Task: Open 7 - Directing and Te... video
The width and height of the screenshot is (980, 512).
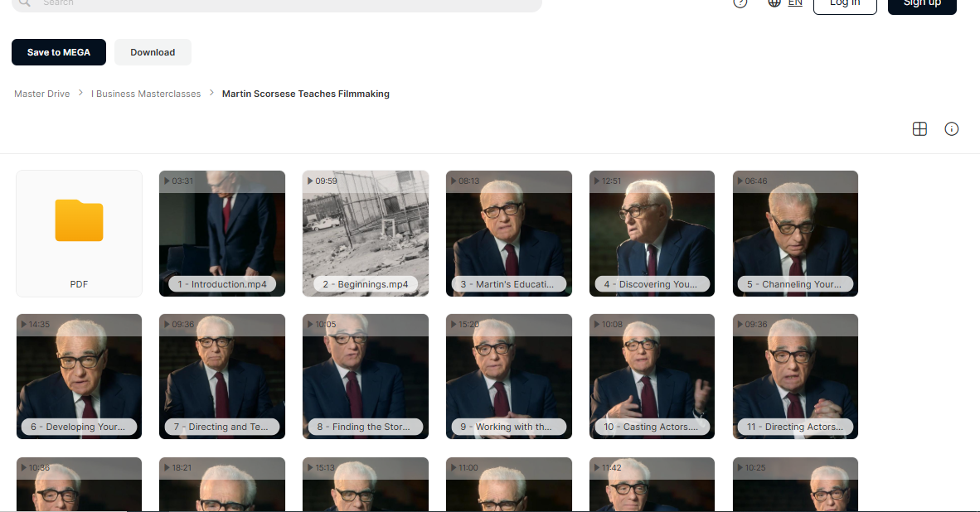Action: [222, 376]
